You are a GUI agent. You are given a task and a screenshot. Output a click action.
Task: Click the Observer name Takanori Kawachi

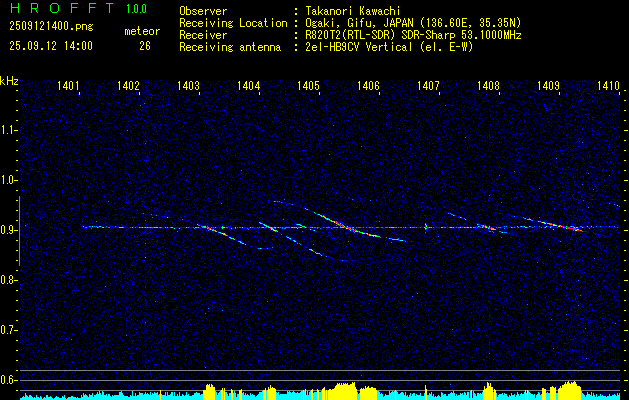pyautogui.click(x=353, y=11)
